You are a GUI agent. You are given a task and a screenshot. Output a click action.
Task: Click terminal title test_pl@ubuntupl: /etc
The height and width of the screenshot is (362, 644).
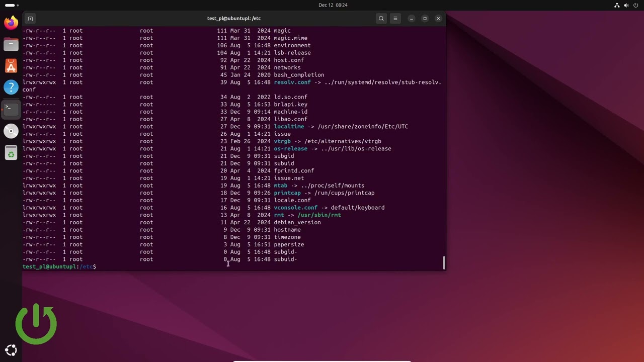point(234,19)
